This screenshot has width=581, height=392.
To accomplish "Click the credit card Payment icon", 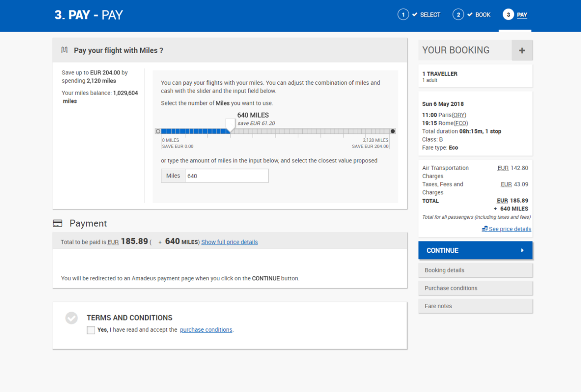I will 58,223.
